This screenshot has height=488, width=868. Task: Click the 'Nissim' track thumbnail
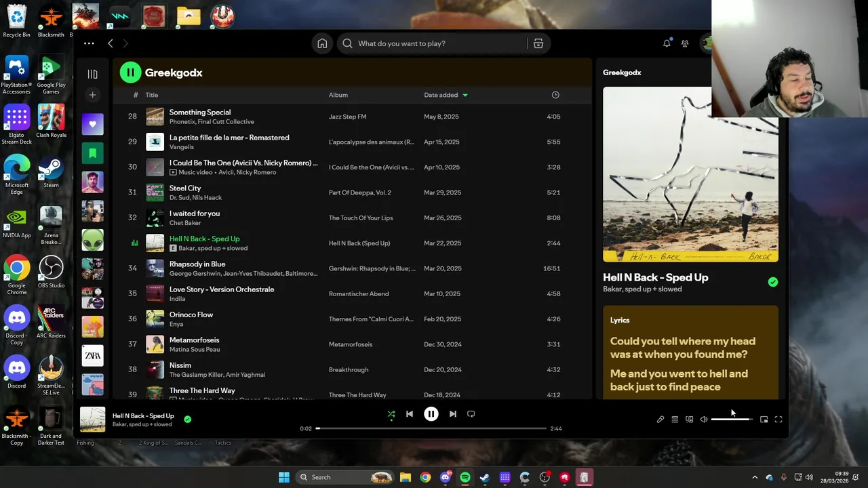click(x=155, y=369)
